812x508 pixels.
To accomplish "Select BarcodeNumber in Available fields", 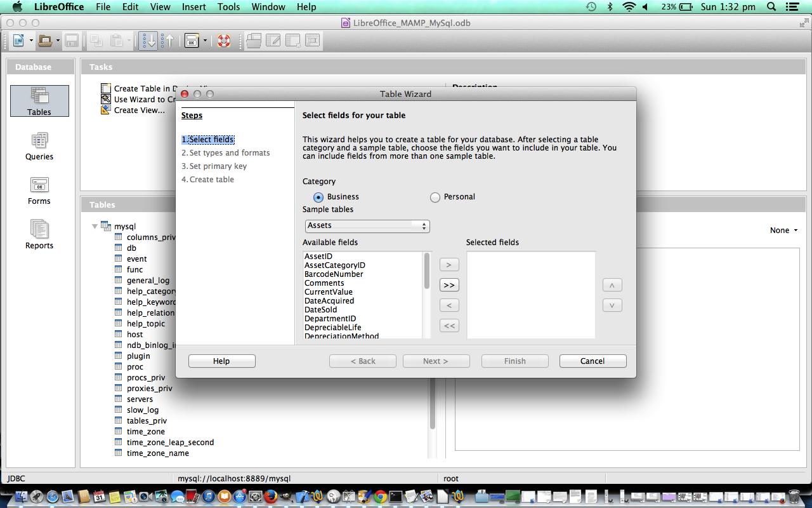I will click(x=334, y=274).
